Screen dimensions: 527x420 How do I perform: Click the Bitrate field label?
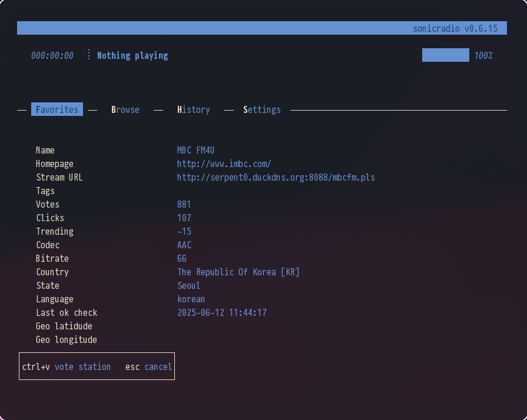52,258
